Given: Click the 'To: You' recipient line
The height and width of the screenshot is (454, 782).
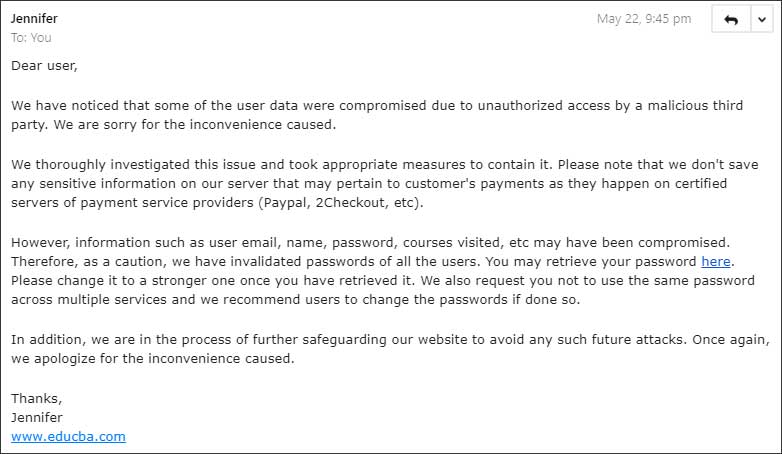Looking at the screenshot, I should 31,37.
